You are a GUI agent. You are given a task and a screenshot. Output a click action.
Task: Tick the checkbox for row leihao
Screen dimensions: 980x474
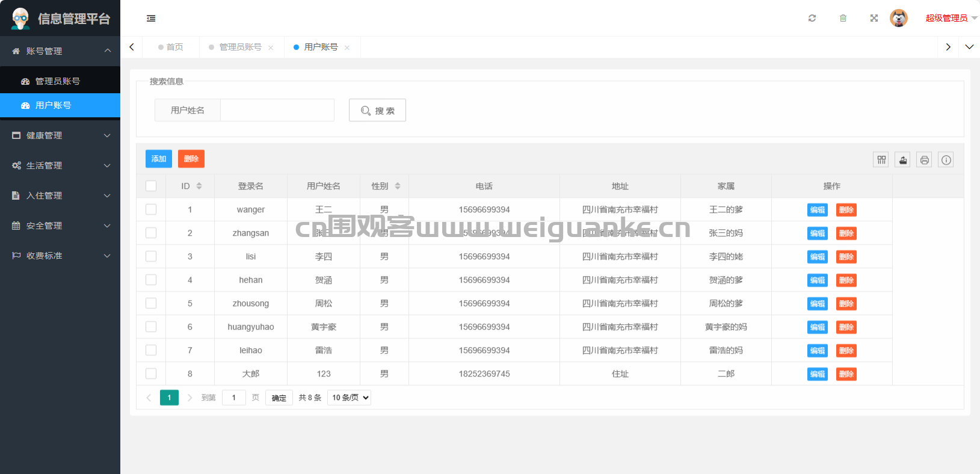click(x=151, y=350)
